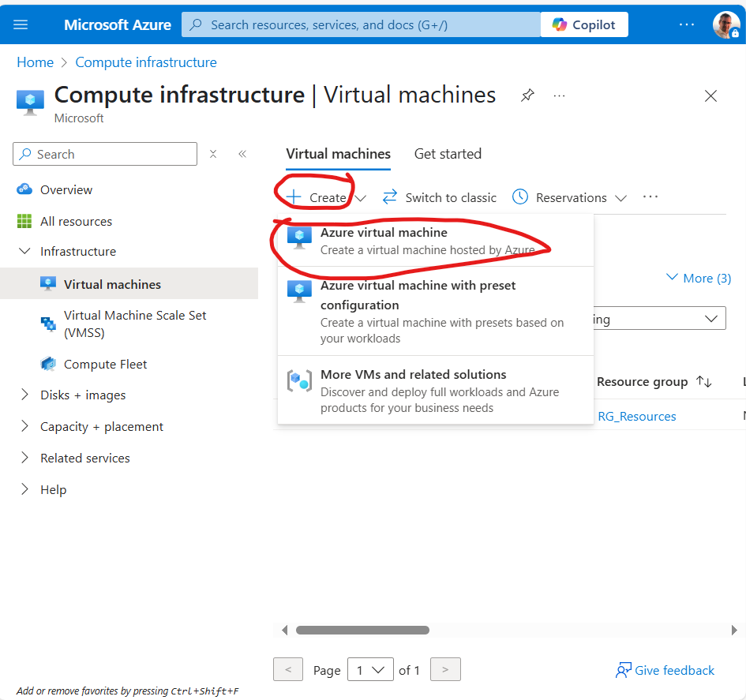Image resolution: width=746 pixels, height=700 pixels.
Task: Sort by the Resource group column
Action: (x=654, y=382)
